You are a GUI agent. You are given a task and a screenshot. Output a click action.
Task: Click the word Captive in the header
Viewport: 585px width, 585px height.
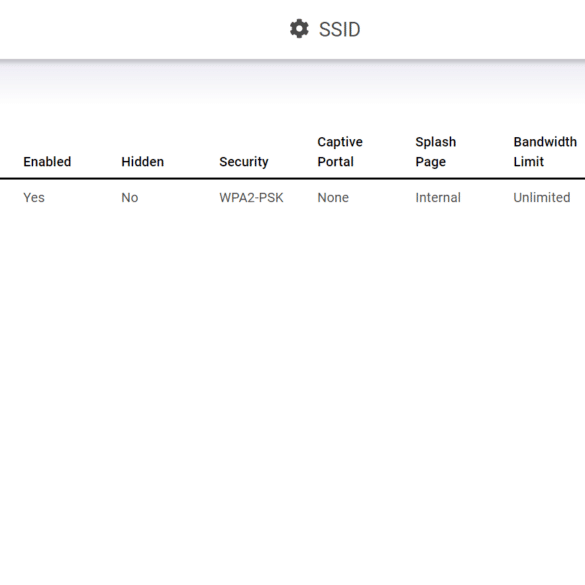coord(340,142)
